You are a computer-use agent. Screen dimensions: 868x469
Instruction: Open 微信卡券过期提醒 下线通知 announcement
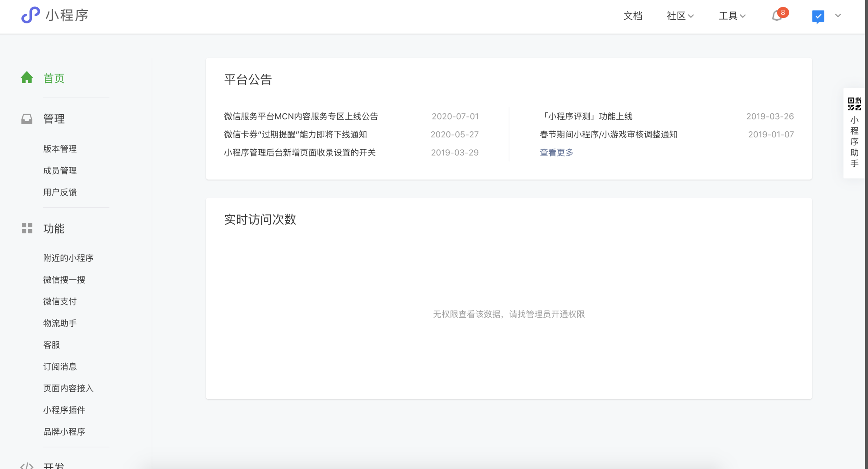[x=295, y=135]
